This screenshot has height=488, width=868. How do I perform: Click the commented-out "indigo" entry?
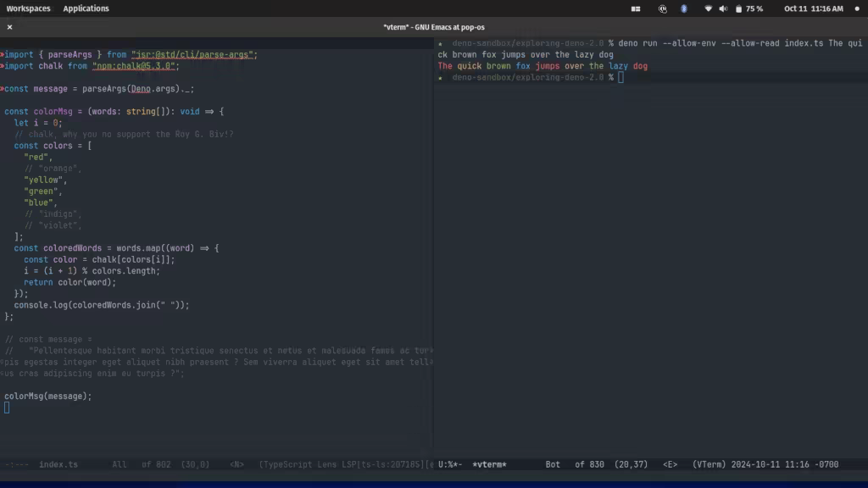pyautogui.click(x=53, y=214)
